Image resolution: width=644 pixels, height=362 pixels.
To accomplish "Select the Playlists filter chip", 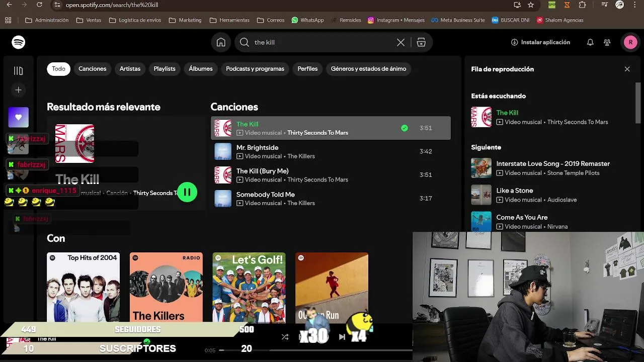I will 165,69.
